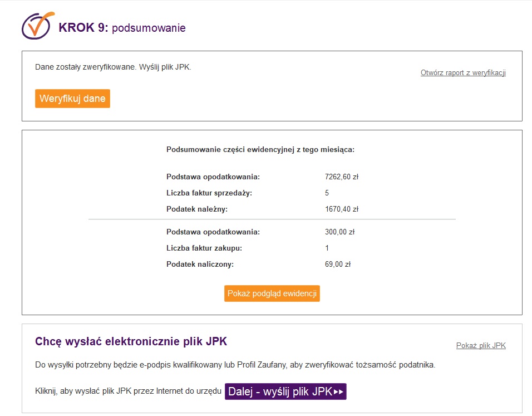Screen dimensions: 532x416
Task: Click the Podatek należny label
Action: 197,209
